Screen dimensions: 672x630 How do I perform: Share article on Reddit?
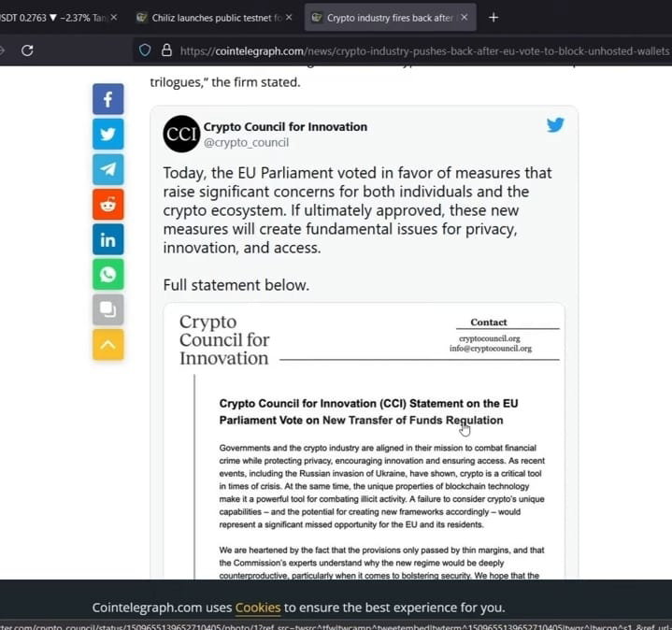point(108,205)
